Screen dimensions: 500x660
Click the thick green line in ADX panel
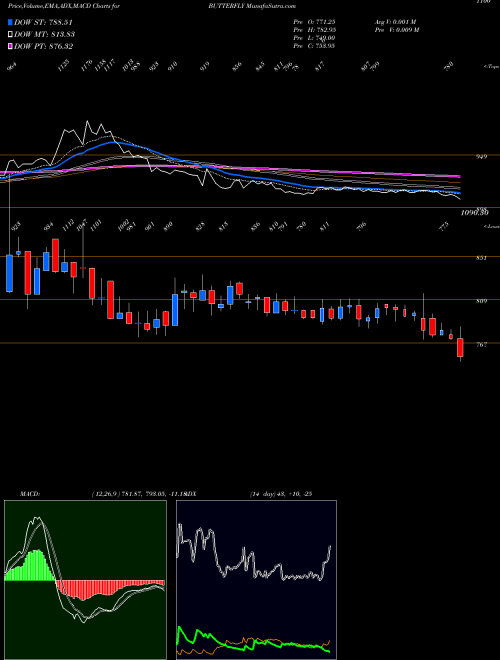pyautogui.click(x=253, y=641)
